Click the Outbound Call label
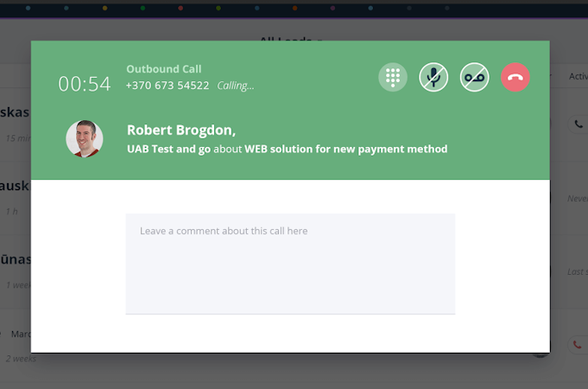The height and width of the screenshot is (389, 588). (164, 69)
